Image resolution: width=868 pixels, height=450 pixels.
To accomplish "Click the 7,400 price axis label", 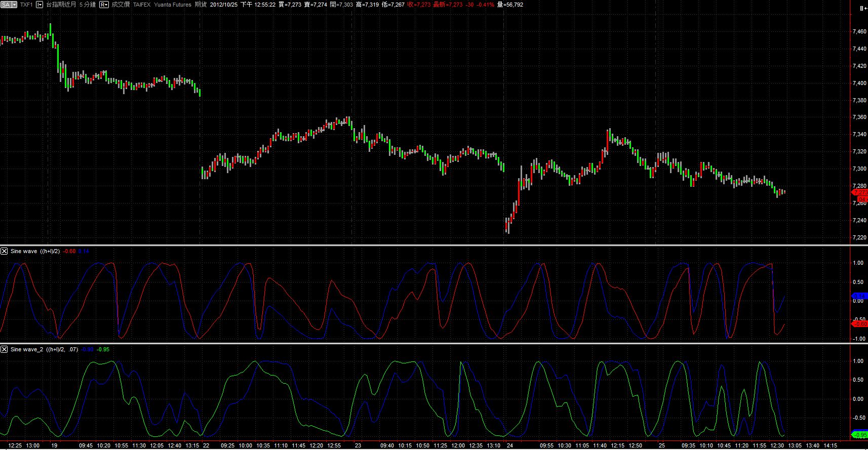I will tap(859, 83).
